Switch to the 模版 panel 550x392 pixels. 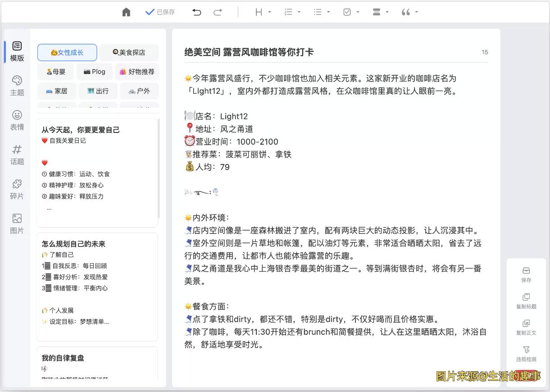coord(17,51)
